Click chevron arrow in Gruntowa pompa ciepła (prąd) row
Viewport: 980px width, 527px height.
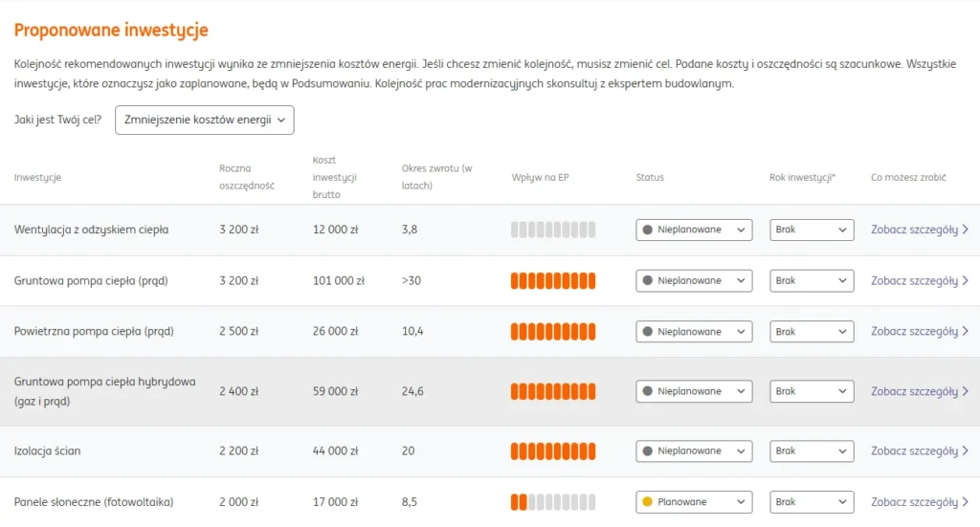point(965,281)
